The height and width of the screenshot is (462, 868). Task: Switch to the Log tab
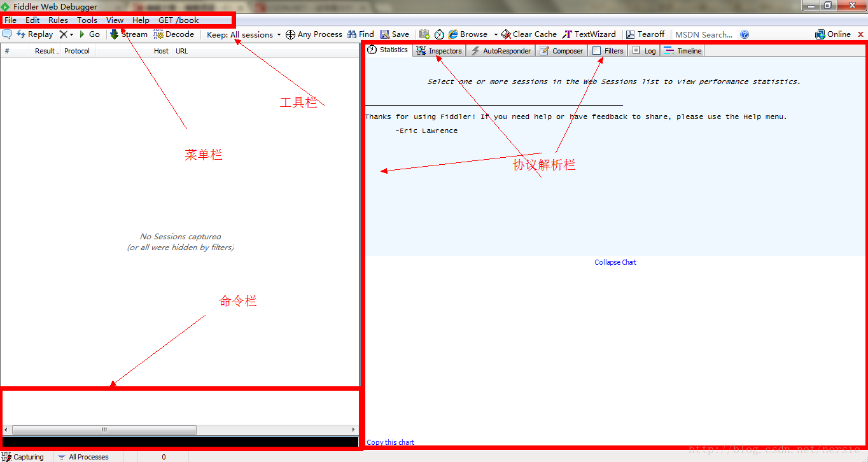point(644,51)
